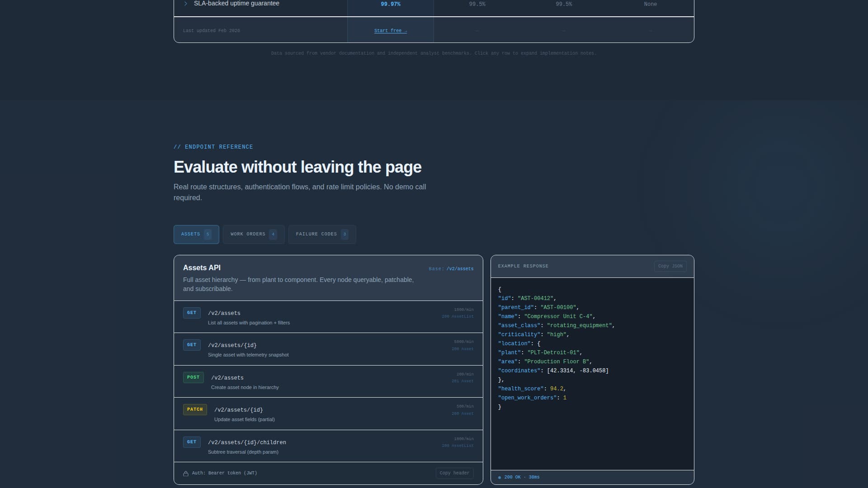
Task: Switch to the Failure Codes tab
Action: [322, 234]
